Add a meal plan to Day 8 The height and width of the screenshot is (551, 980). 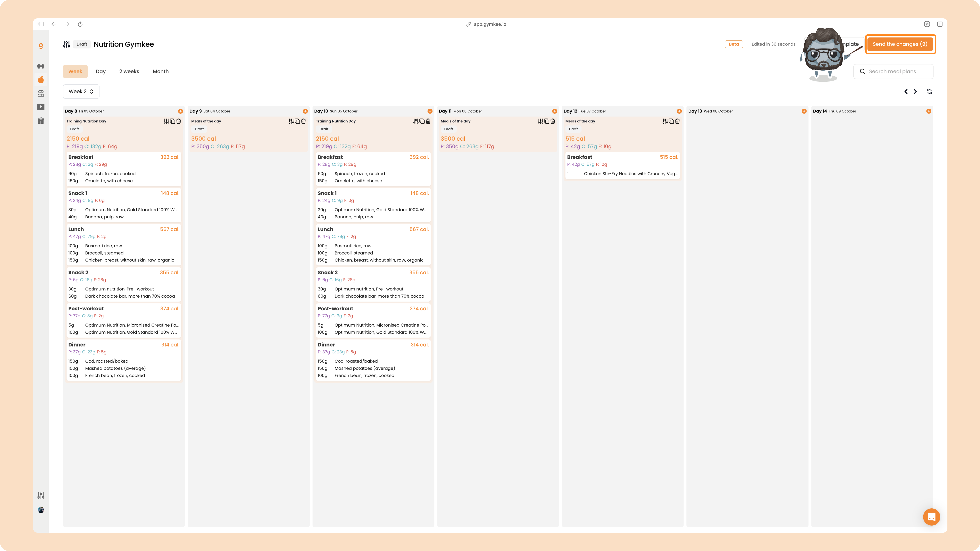pyautogui.click(x=180, y=111)
